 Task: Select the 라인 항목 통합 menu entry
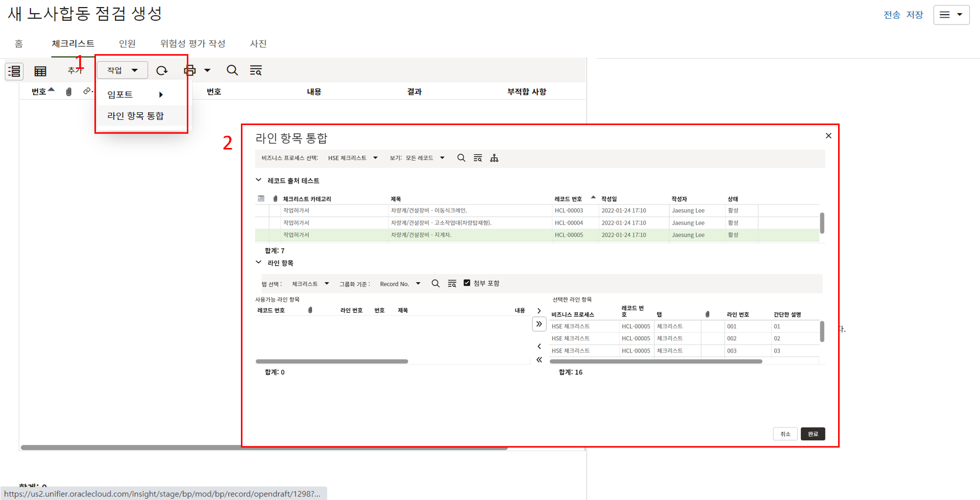pos(135,116)
